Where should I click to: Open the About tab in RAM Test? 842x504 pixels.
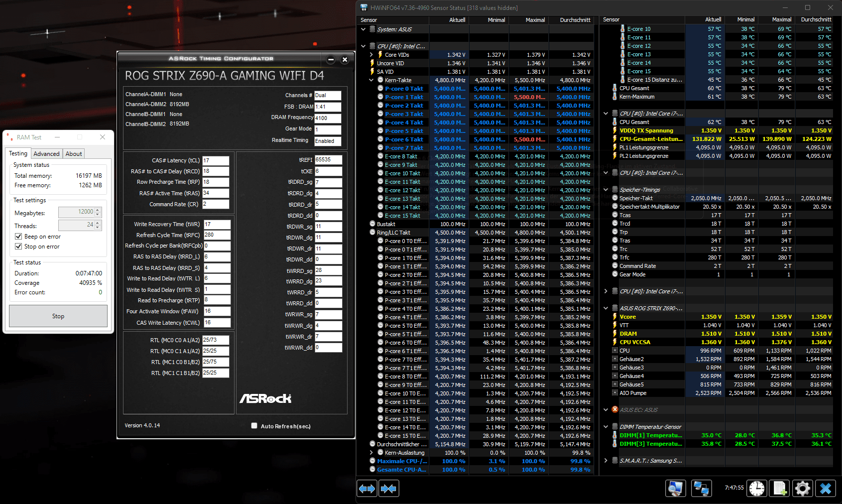74,154
